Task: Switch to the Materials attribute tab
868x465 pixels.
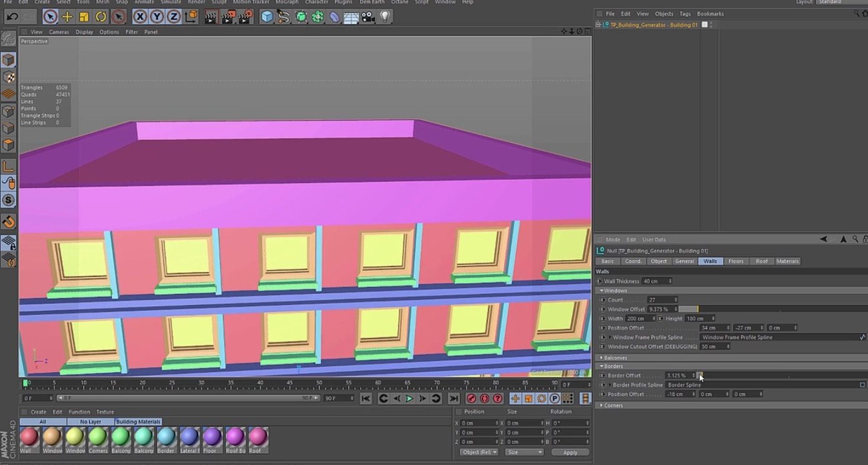Action: tap(788, 261)
